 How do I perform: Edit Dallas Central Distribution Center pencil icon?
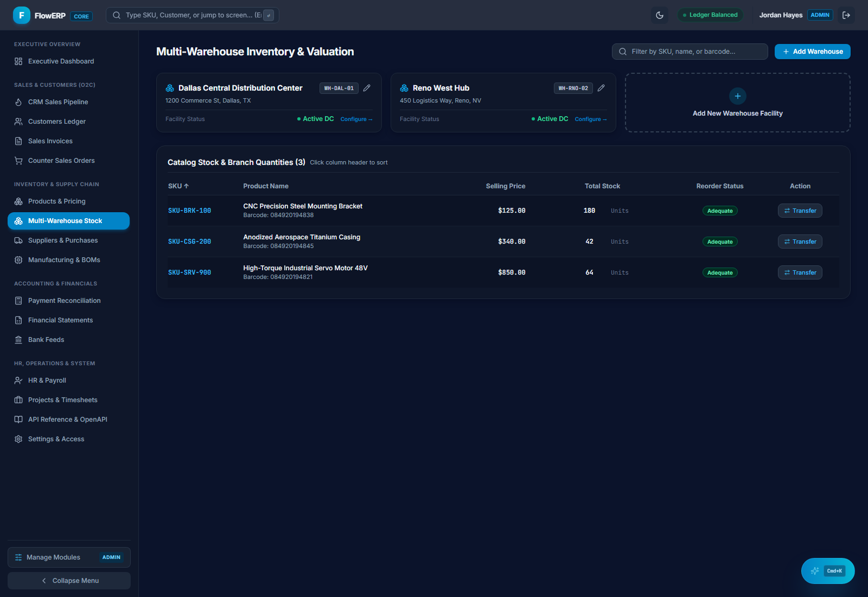point(367,88)
